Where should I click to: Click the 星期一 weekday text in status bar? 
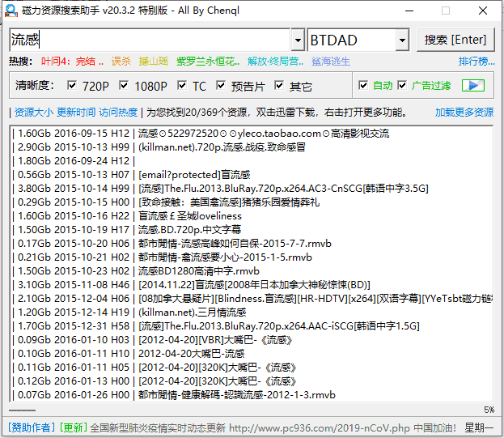pos(479,428)
